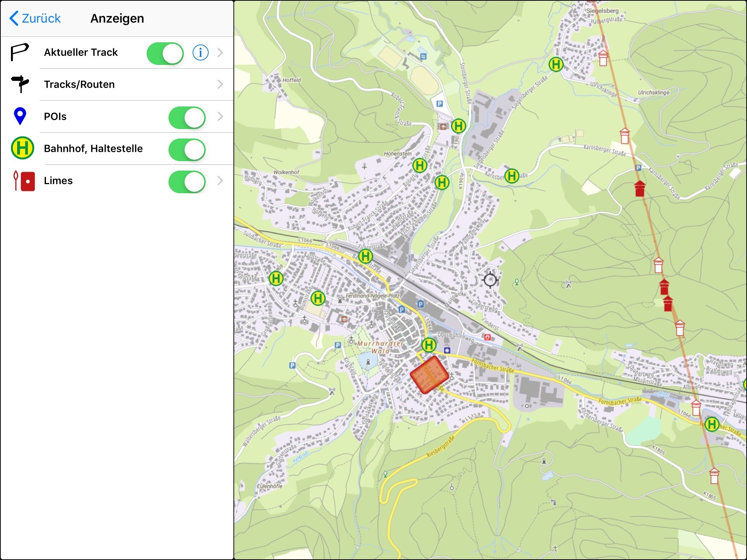Expand POIs options with the chevron

(220, 117)
